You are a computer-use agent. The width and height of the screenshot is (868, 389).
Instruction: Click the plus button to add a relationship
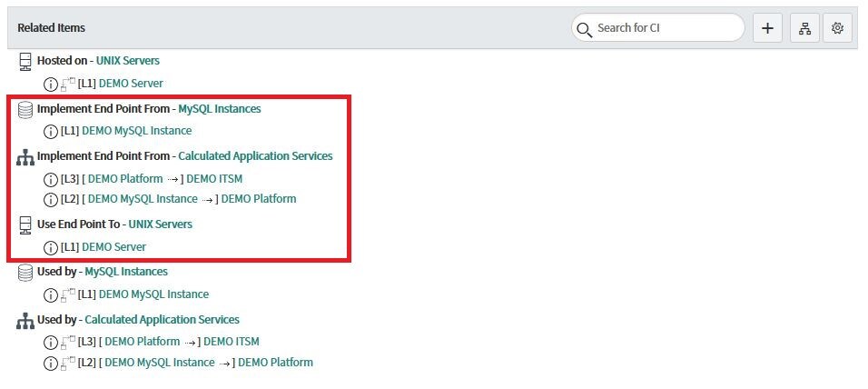(767, 28)
